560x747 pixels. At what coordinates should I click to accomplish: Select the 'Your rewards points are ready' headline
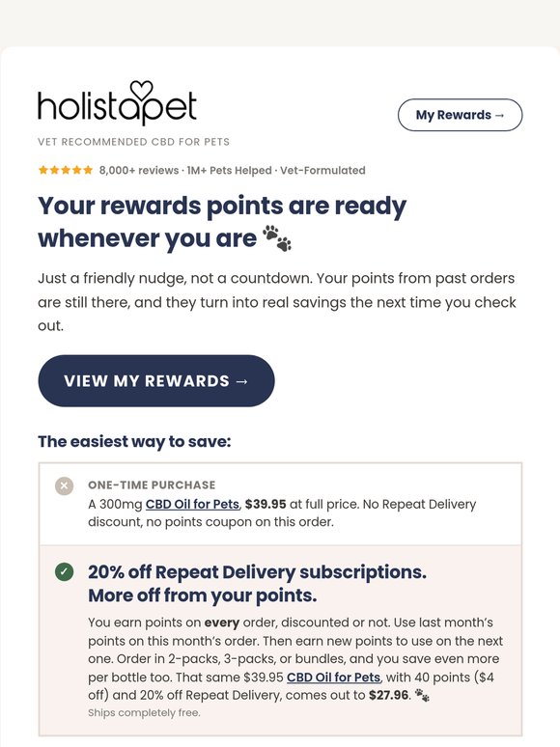[222, 206]
